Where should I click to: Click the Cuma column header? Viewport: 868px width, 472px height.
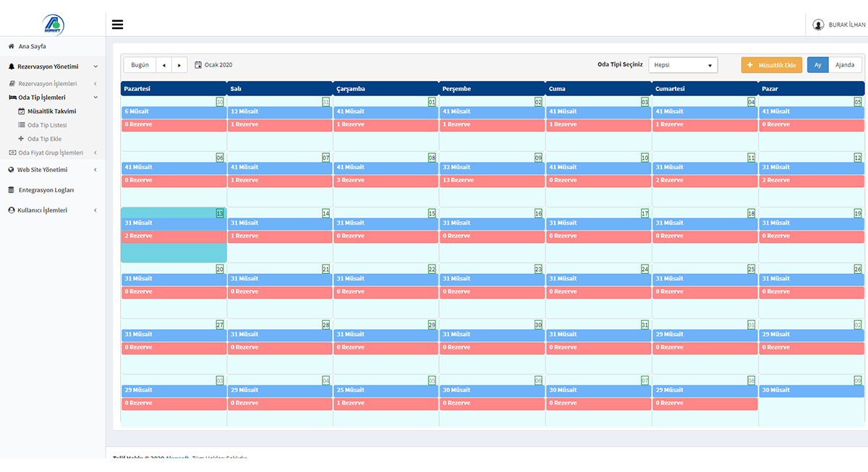click(599, 89)
